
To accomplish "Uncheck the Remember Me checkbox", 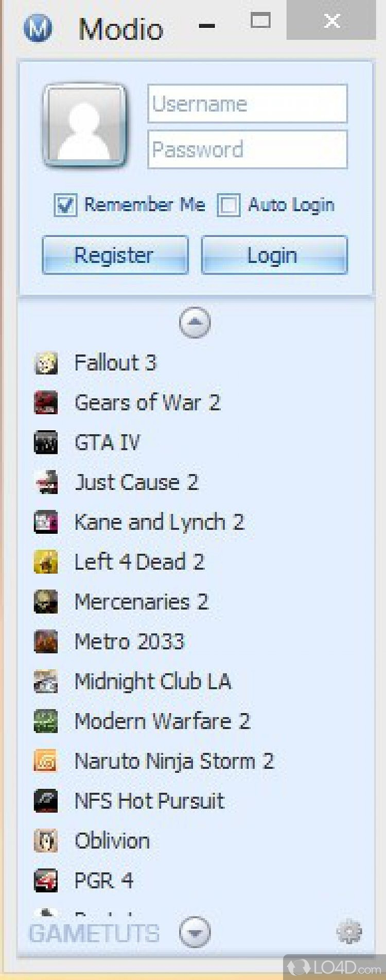I will (65, 205).
